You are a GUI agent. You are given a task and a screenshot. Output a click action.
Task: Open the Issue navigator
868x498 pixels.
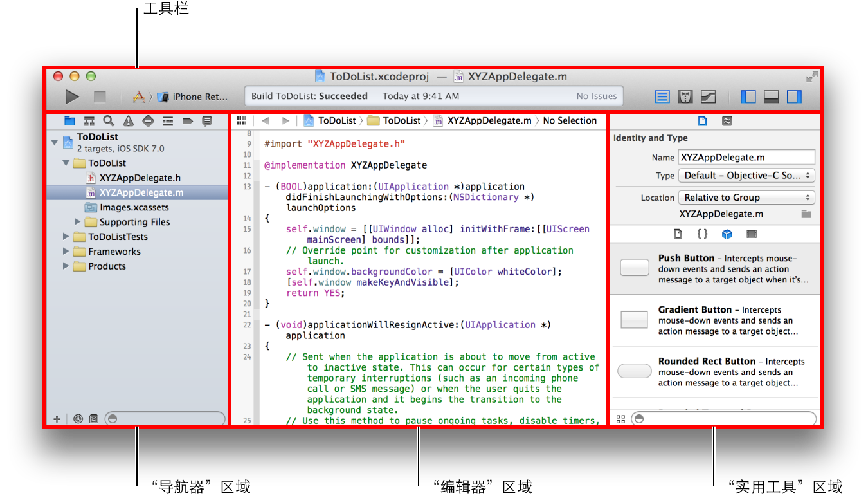tap(129, 121)
